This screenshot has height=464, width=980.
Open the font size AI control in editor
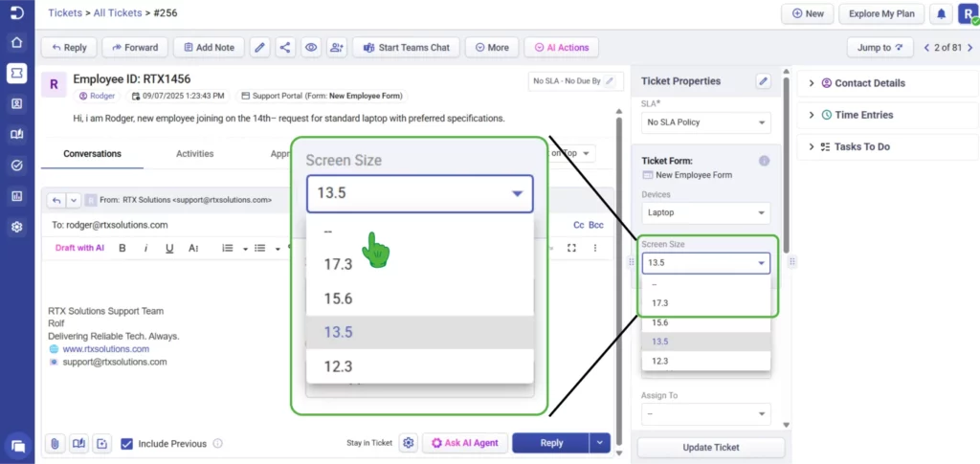click(193, 248)
